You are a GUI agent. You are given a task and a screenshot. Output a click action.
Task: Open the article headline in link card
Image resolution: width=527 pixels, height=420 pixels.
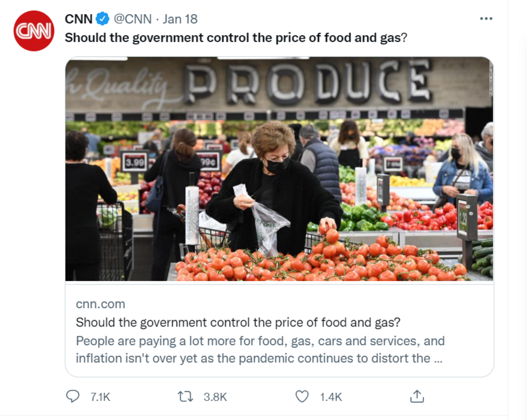tap(238, 323)
